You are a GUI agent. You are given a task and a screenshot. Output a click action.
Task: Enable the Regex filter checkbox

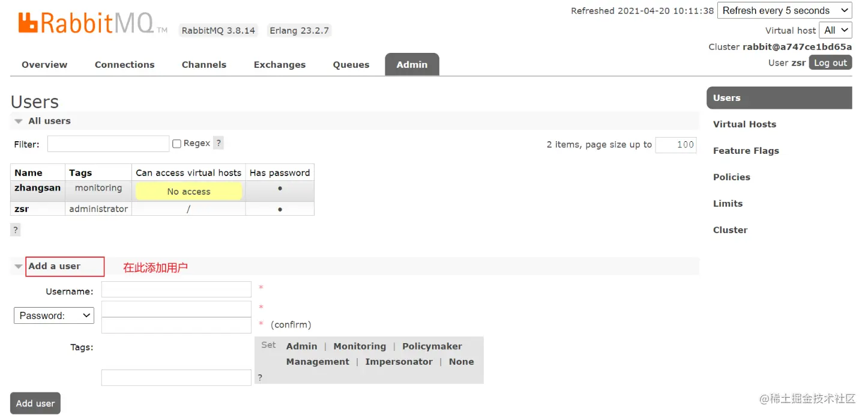point(176,144)
